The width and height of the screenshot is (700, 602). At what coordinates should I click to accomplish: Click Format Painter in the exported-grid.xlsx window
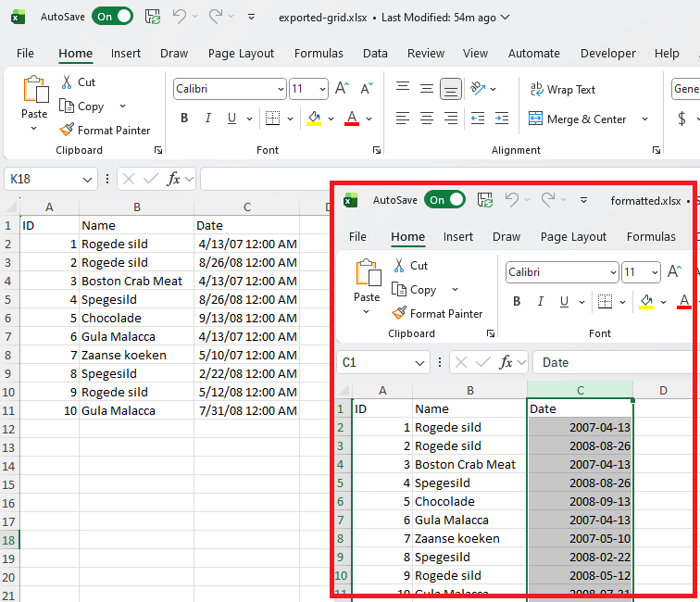tap(105, 131)
